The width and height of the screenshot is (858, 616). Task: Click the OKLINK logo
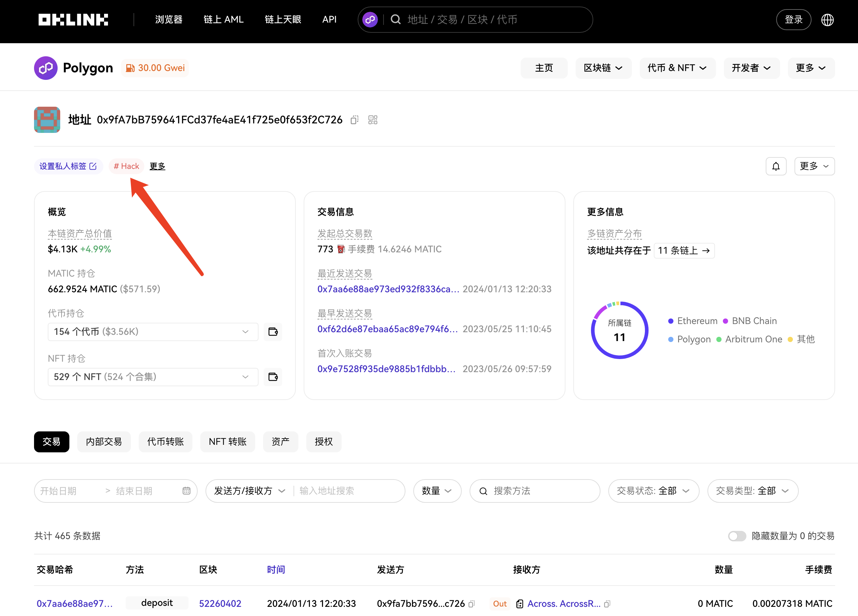(73, 20)
